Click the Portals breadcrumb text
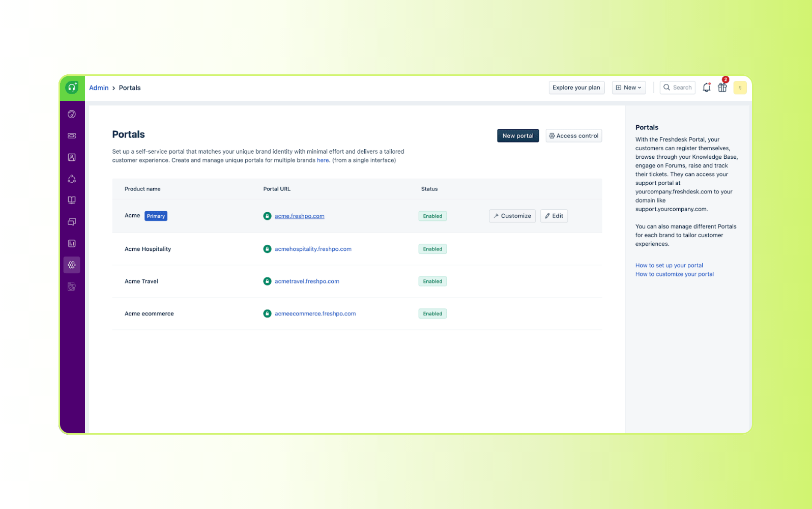The height and width of the screenshot is (509, 812). (130, 88)
